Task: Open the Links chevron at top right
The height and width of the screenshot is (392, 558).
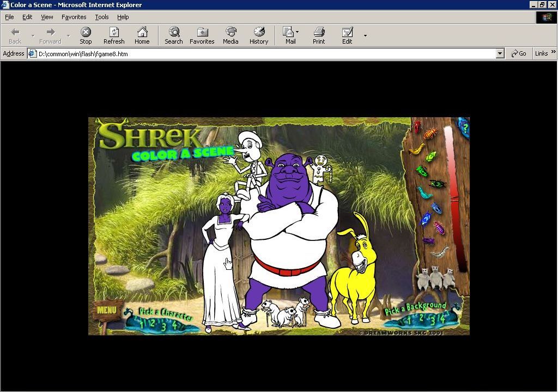Action: point(552,53)
